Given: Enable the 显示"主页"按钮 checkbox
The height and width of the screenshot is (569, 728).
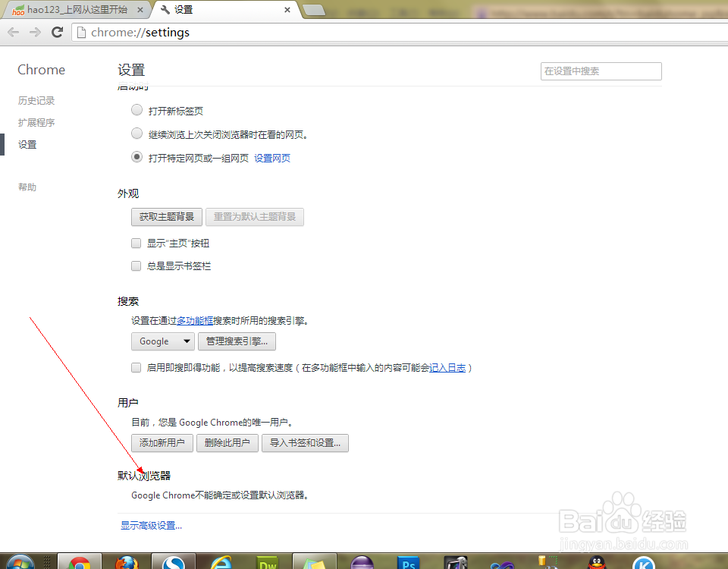Looking at the screenshot, I should [136, 243].
